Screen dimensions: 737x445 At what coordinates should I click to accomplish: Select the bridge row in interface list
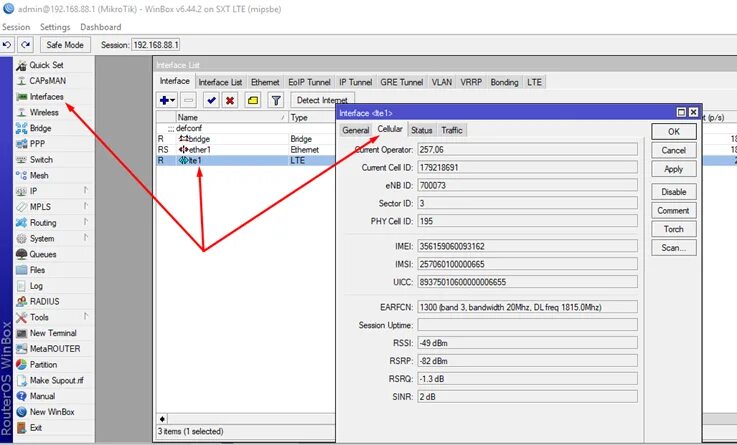[x=246, y=139]
